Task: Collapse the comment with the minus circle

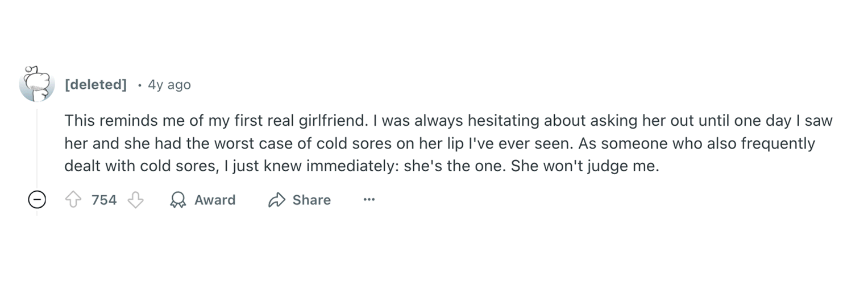Action: 37,200
